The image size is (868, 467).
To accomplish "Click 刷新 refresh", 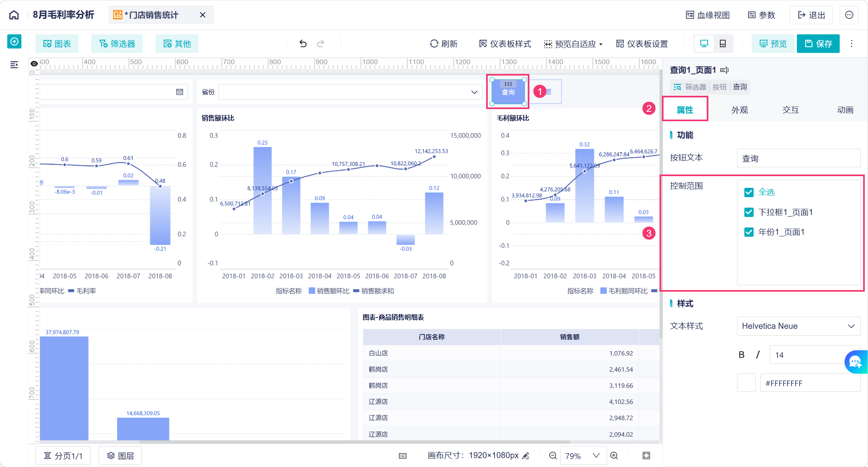I will (444, 44).
